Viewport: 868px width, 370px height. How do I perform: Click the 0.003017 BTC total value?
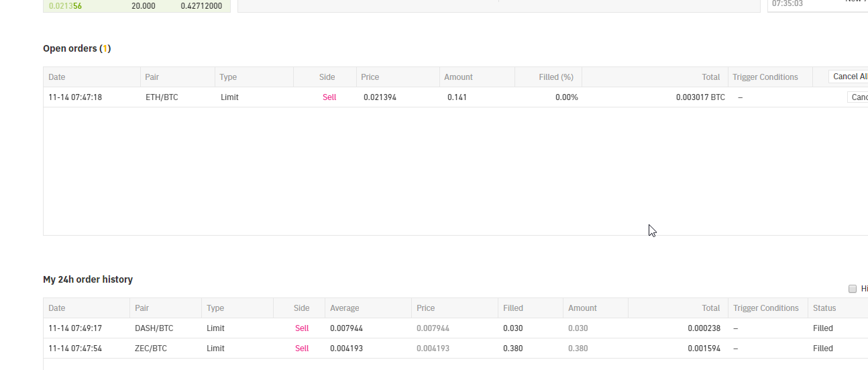(x=700, y=97)
